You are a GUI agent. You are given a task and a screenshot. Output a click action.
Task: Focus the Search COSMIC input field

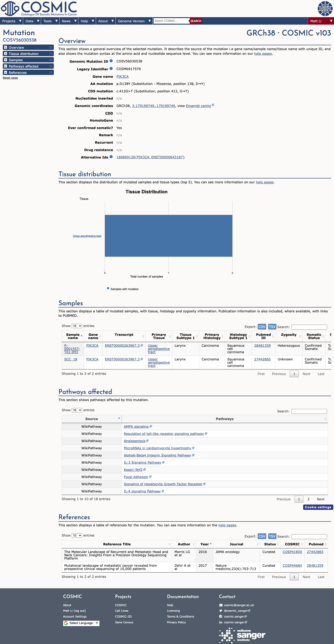tap(171, 21)
